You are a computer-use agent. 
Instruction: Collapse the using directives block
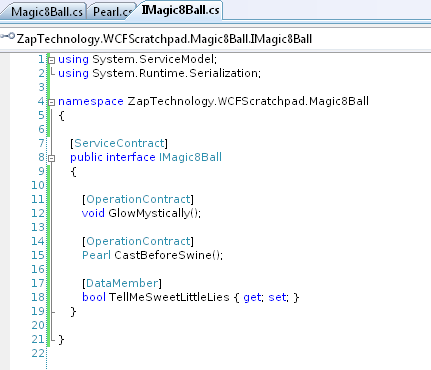pos(51,60)
